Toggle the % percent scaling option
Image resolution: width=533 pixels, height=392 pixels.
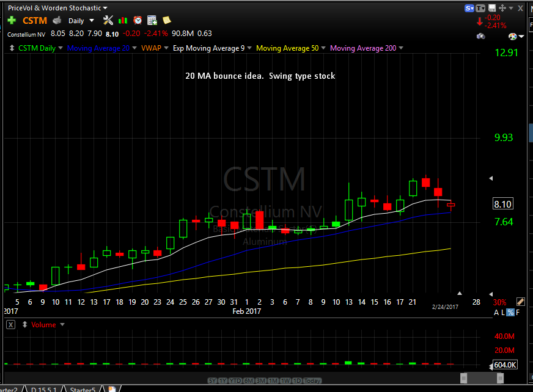coord(510,313)
